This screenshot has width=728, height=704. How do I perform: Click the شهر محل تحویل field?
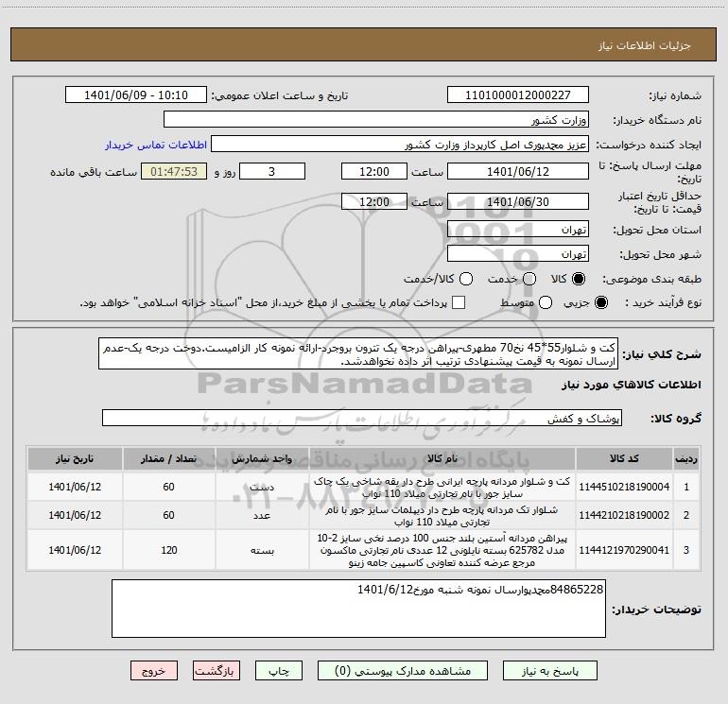pos(518,253)
